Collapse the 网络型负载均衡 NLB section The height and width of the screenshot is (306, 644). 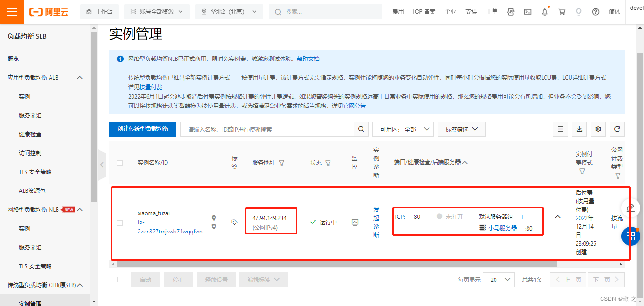(x=80, y=210)
